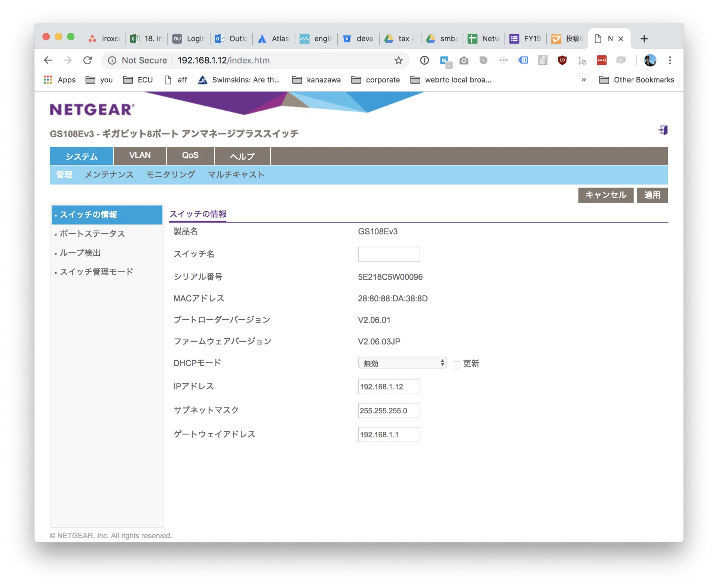Click the Not Secure site info icon
718x588 pixels.
pos(112,60)
